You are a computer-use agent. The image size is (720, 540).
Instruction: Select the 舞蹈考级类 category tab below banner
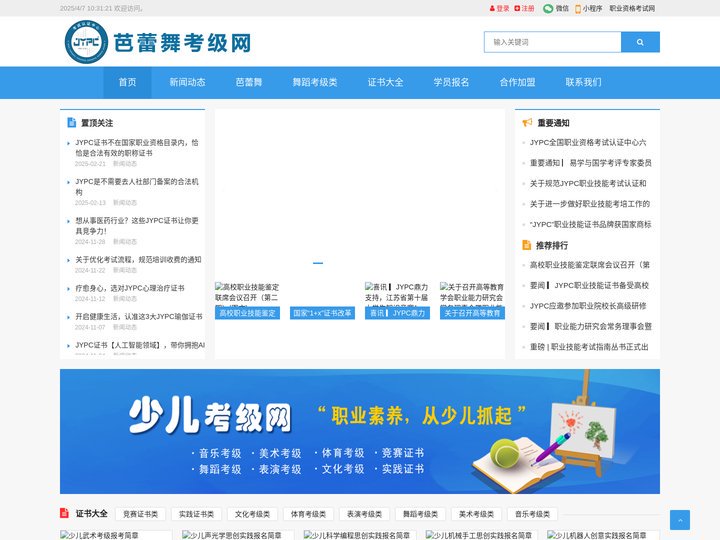[x=420, y=514]
